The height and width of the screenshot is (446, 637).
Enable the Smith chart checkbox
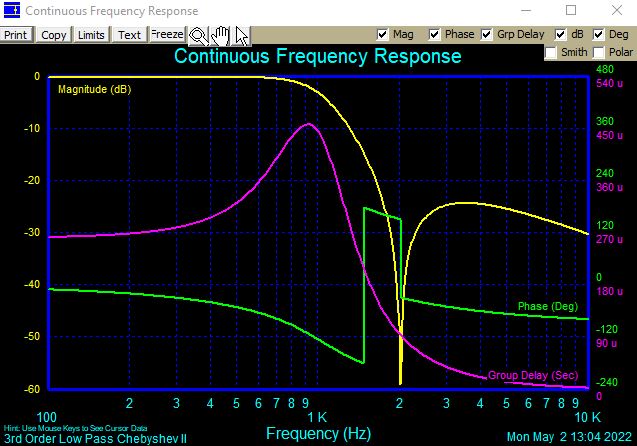pyautogui.click(x=550, y=52)
